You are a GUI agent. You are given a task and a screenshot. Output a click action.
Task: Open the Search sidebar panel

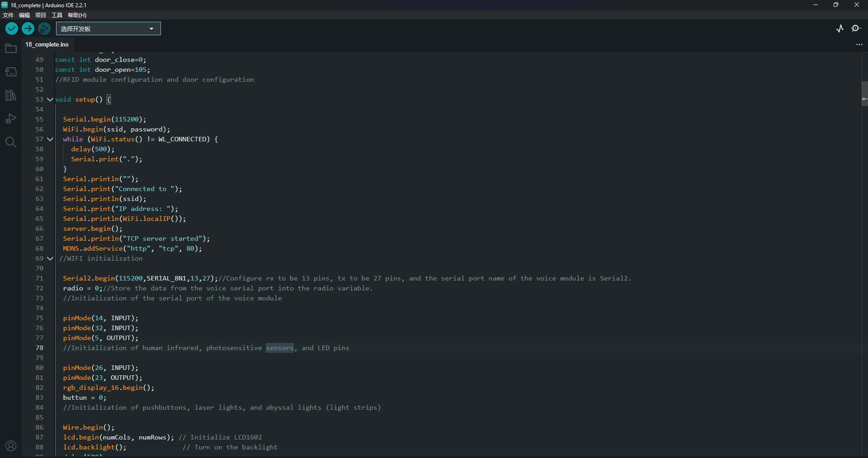(x=11, y=142)
